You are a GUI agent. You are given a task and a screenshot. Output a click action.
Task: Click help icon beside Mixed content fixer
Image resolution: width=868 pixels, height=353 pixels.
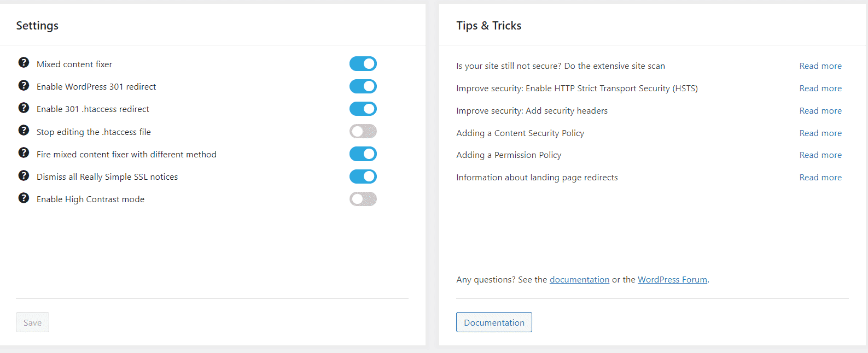point(24,62)
